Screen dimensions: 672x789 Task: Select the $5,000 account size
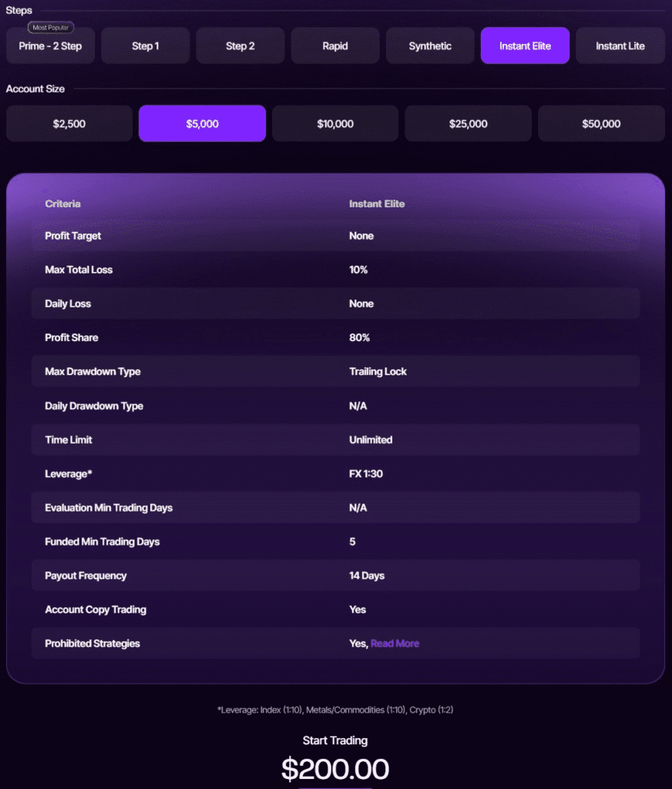coord(202,123)
